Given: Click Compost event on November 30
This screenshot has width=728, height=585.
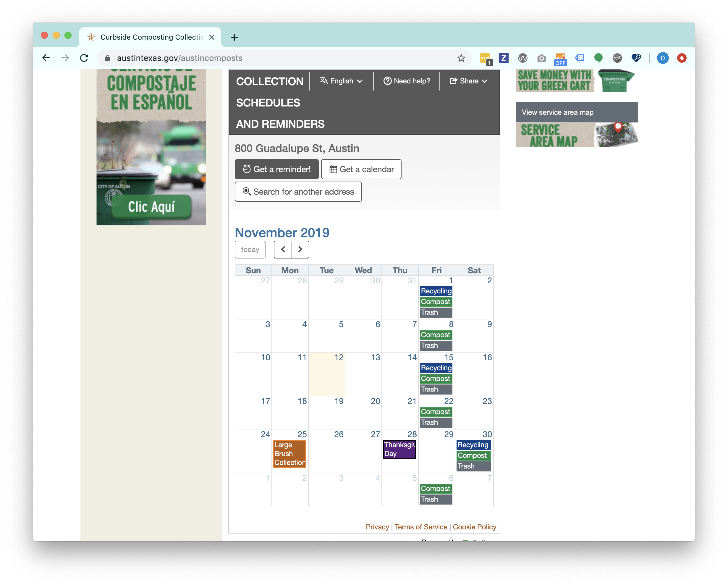Looking at the screenshot, I should click(x=473, y=456).
